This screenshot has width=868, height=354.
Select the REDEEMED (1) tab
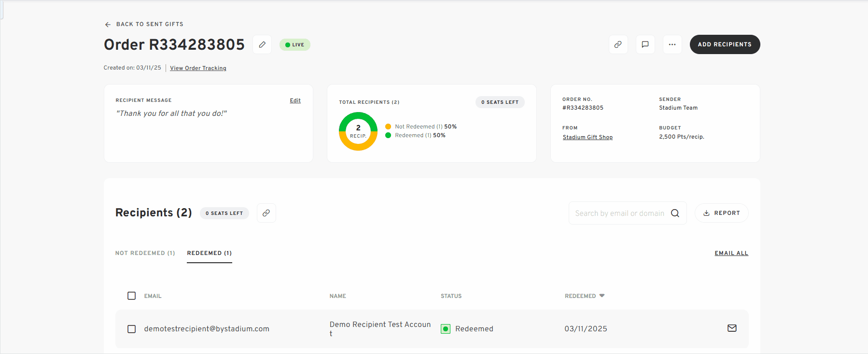pos(210,253)
